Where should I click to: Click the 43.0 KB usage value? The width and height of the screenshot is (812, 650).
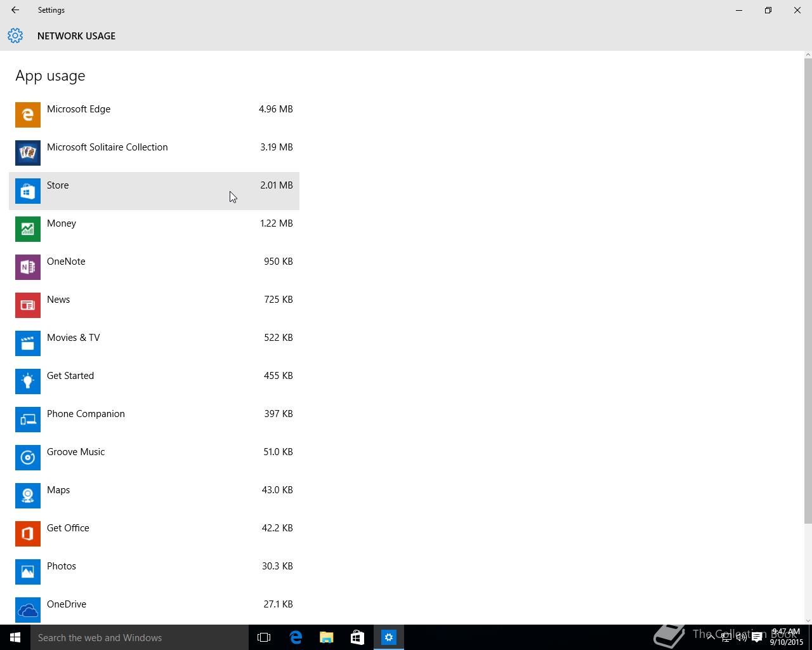click(278, 490)
